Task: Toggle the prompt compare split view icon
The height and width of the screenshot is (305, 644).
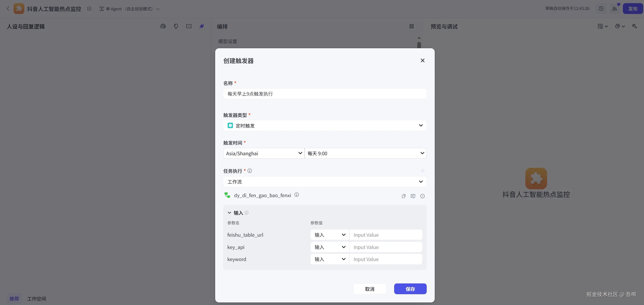Action: click(x=189, y=26)
